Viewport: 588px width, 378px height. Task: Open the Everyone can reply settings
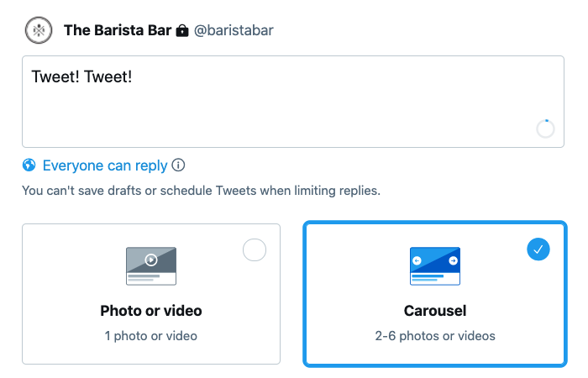point(105,165)
